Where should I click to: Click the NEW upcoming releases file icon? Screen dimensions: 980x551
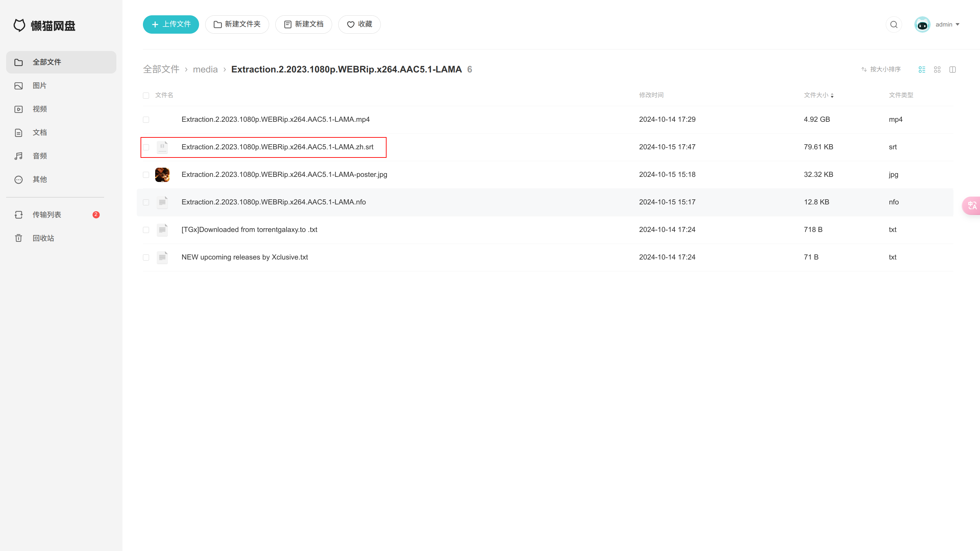(x=162, y=257)
